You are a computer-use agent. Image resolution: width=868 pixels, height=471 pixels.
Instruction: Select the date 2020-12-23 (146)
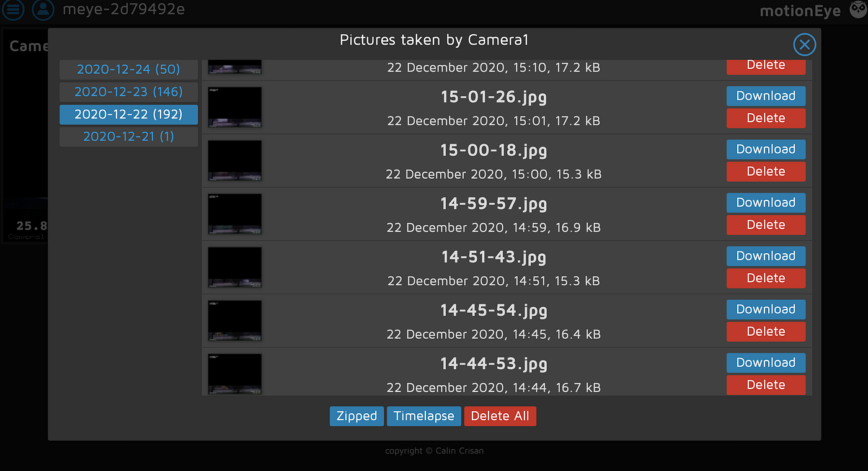[128, 92]
